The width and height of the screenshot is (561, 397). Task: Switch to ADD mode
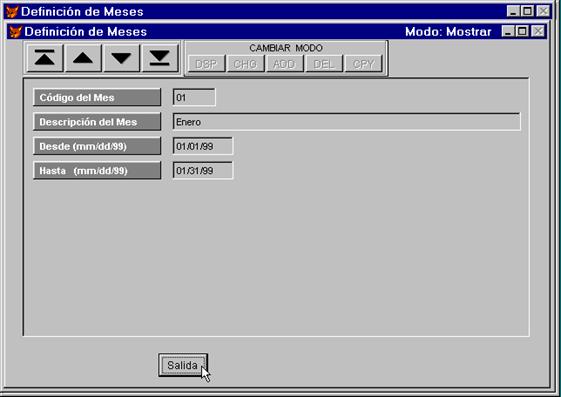(285, 64)
